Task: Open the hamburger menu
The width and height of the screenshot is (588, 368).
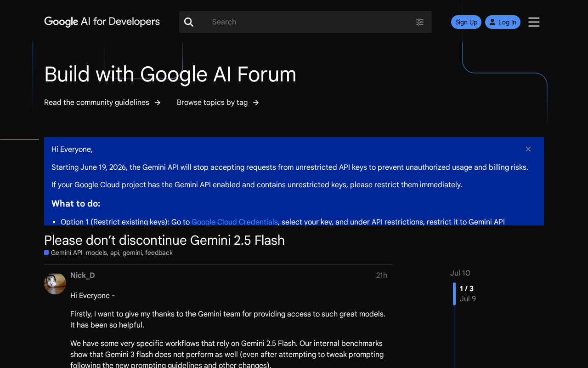Action: click(x=534, y=22)
